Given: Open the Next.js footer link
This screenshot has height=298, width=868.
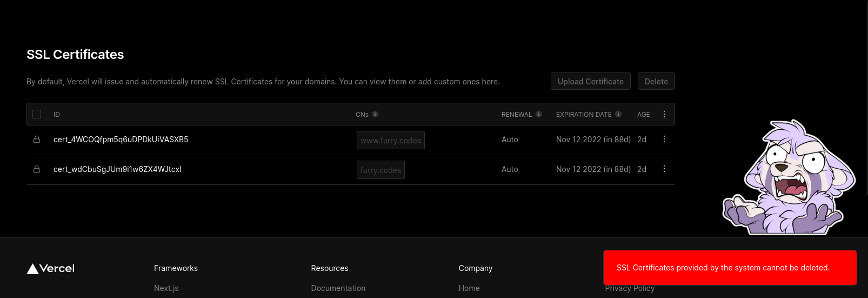Looking at the screenshot, I should 166,288.
